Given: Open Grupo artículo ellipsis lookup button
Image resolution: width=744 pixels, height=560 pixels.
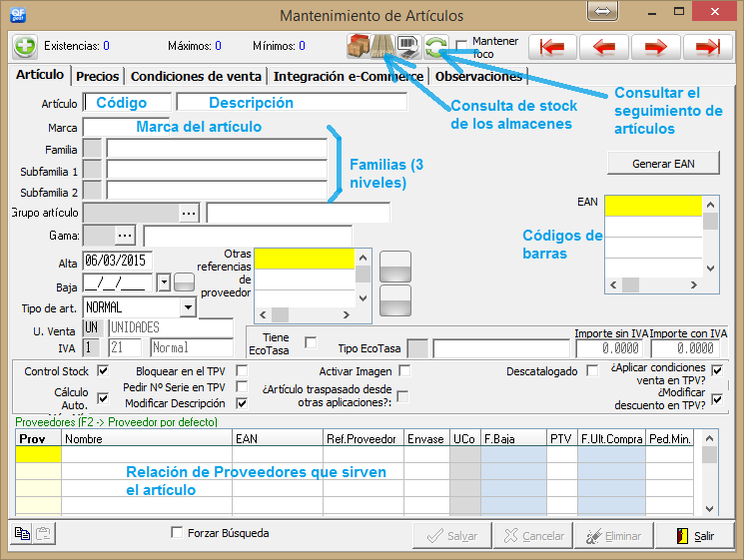Looking at the screenshot, I should tap(189, 213).
